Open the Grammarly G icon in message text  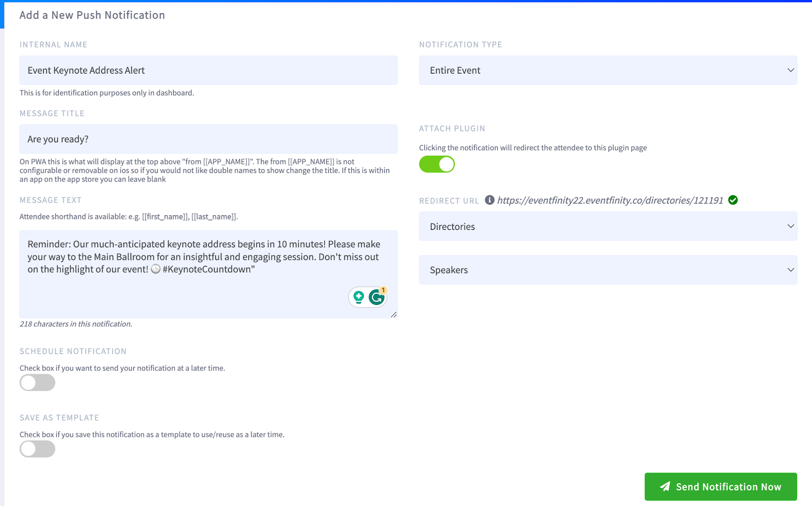point(377,297)
